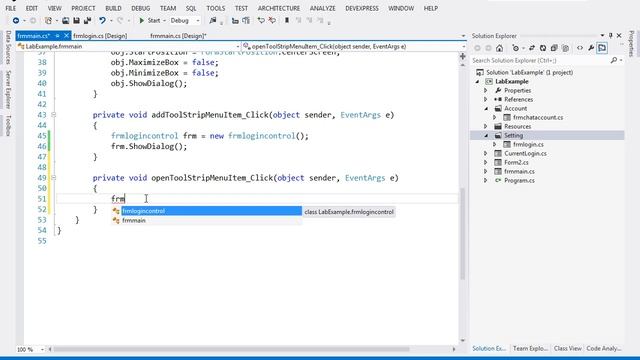Viewport: 640px width, 360px height.
Task: Click the Find in Files toolbar icon
Action: (213, 20)
